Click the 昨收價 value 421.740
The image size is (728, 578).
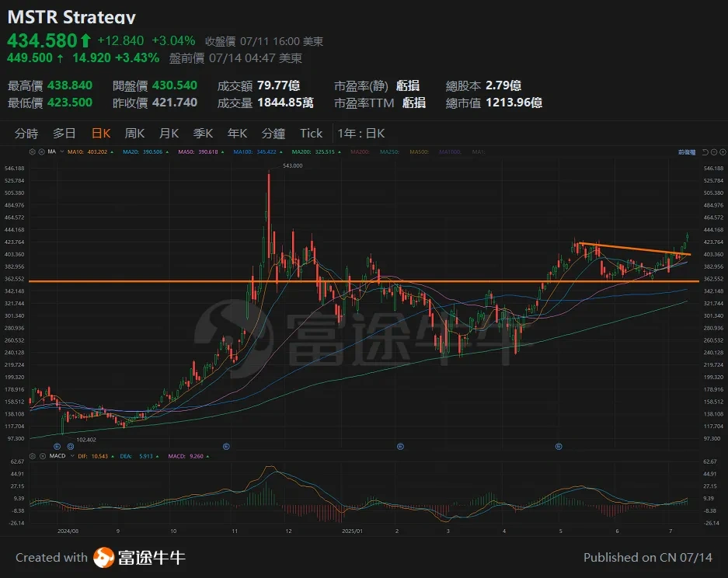(175, 102)
